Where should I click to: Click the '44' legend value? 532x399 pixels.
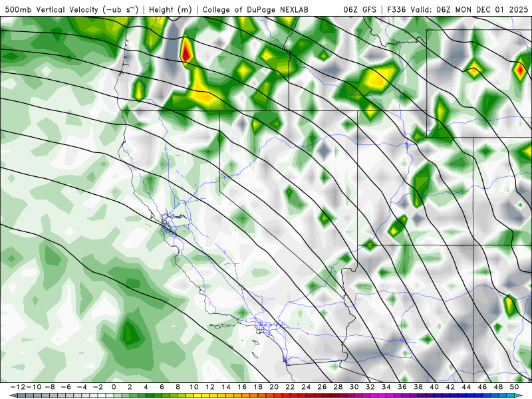click(466, 387)
